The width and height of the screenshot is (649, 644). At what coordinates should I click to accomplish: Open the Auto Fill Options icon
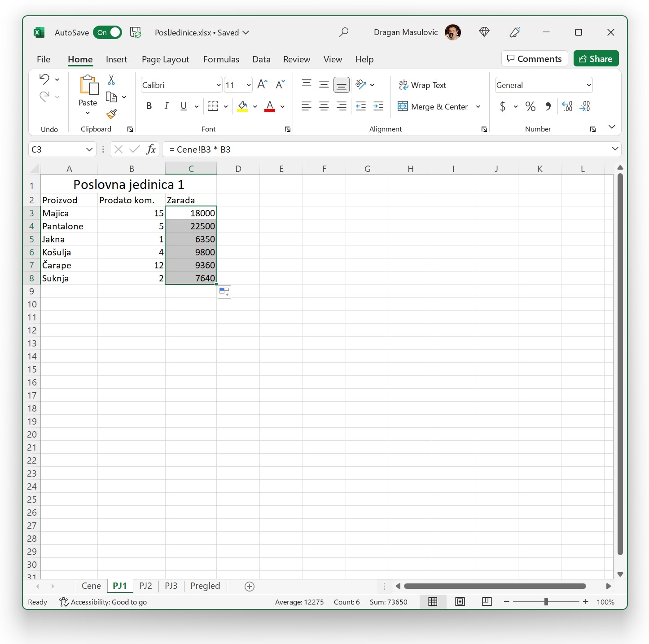pos(224,292)
